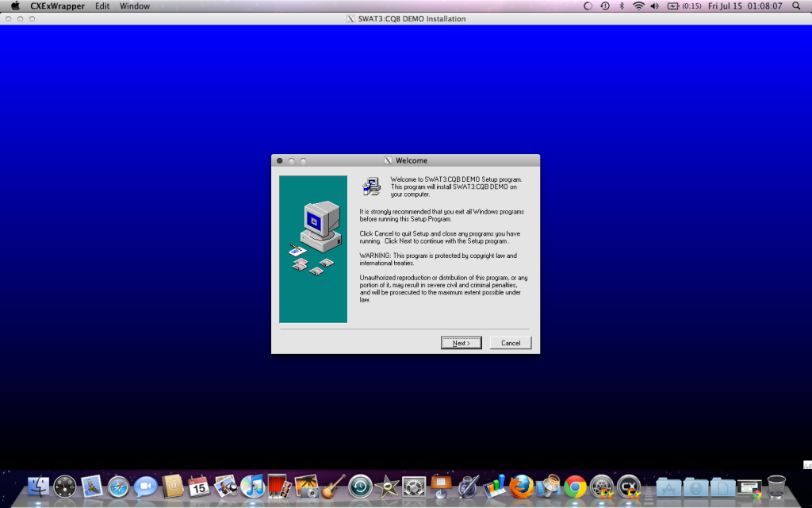Open the battery status menu
The height and width of the screenshot is (508, 812).
(x=684, y=6)
